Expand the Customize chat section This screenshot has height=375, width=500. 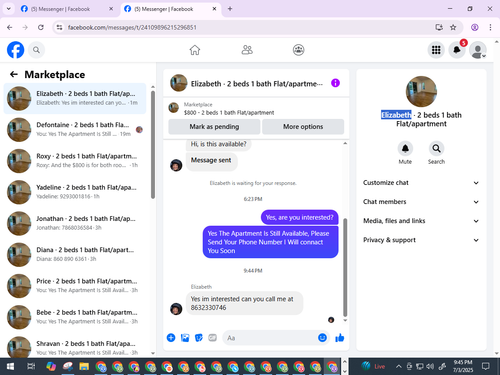coord(421,183)
